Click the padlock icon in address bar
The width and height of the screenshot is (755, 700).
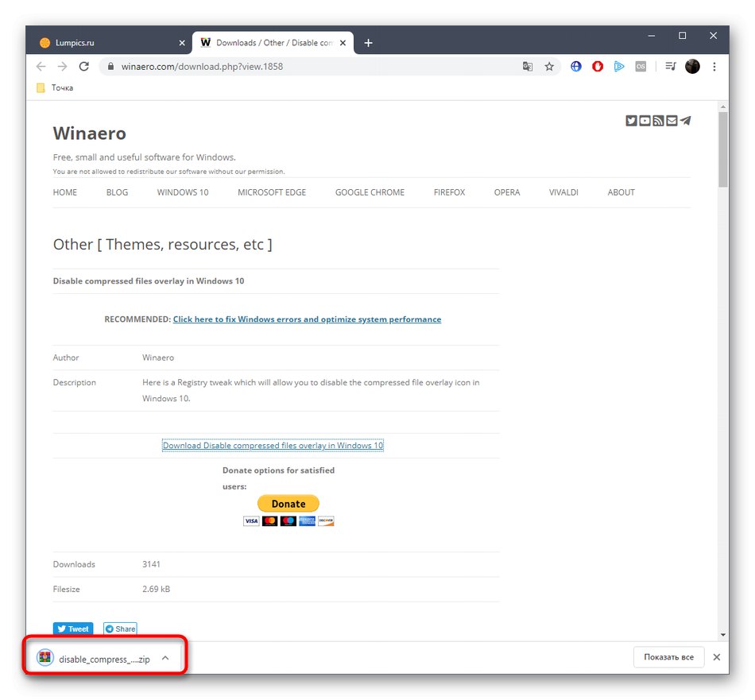(110, 67)
